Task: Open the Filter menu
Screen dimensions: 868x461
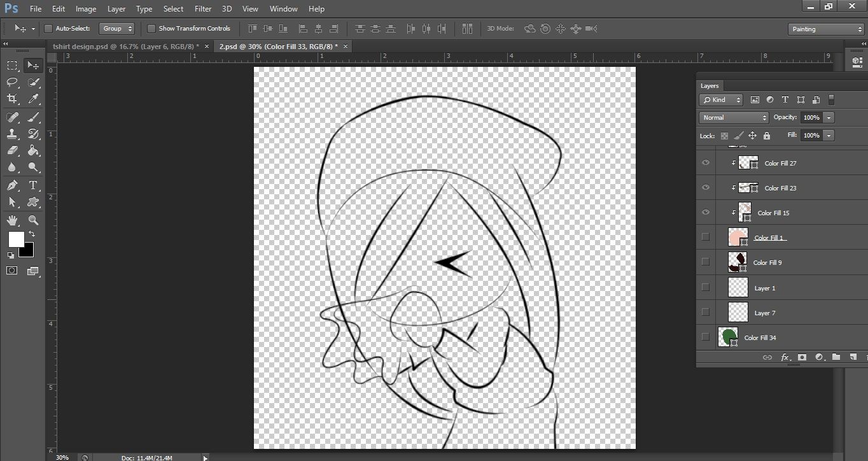Action: [x=203, y=9]
